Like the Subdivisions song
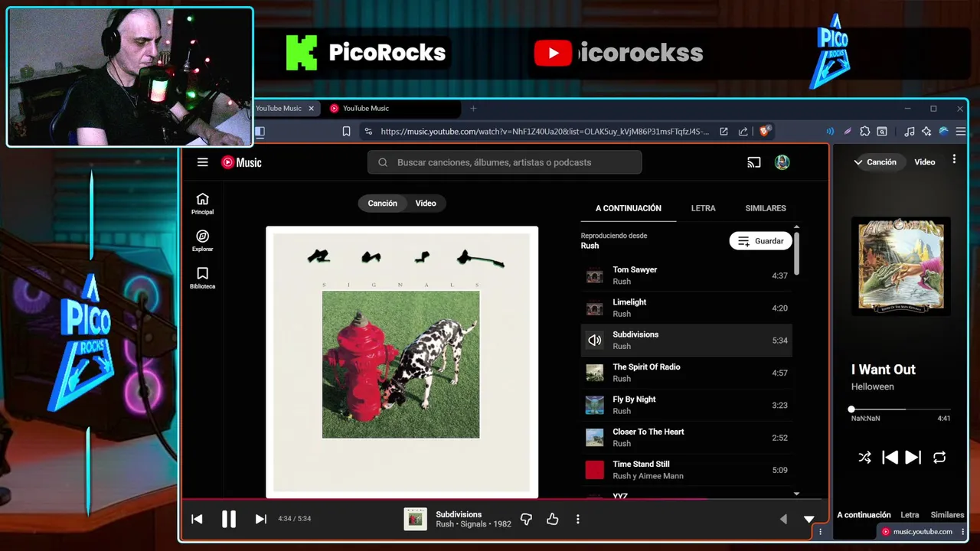 tap(553, 519)
